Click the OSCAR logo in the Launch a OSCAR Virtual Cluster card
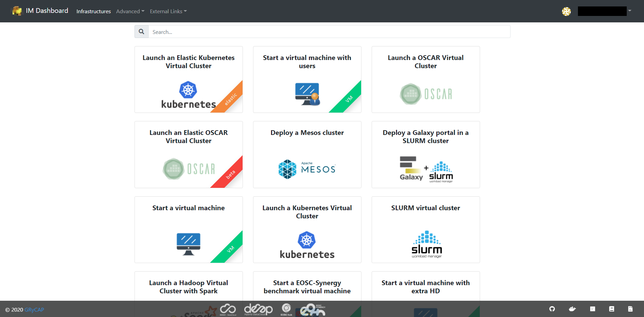Image resolution: width=644 pixels, height=317 pixels. click(x=426, y=94)
